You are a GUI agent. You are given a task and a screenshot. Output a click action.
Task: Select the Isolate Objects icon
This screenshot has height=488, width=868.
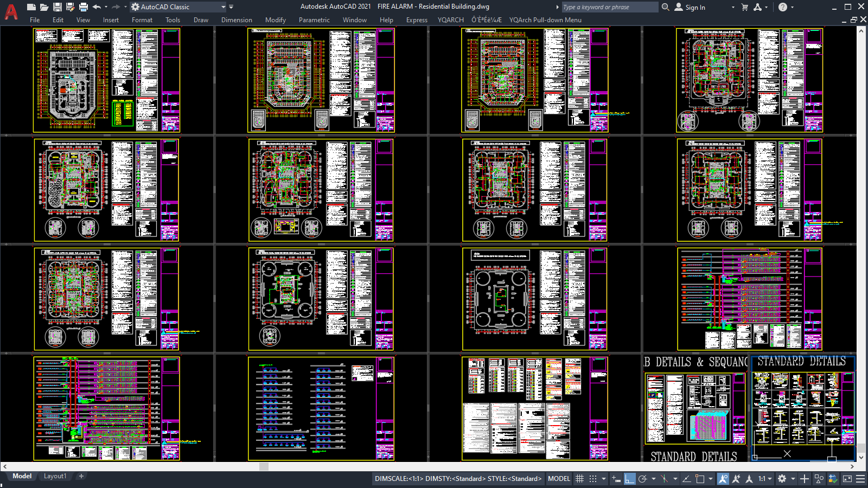coord(820,478)
